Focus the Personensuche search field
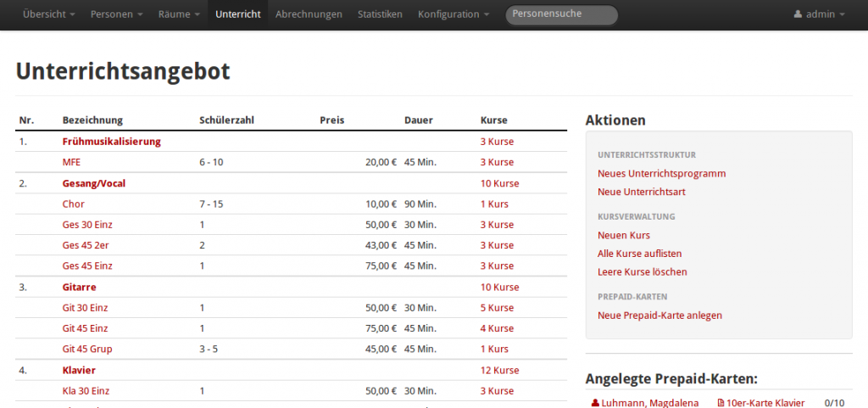The width and height of the screenshot is (868, 408). tap(561, 14)
